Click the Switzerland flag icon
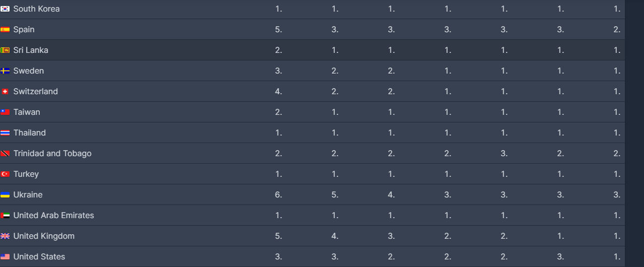Viewport: 644px width, 267px height. click(5, 92)
